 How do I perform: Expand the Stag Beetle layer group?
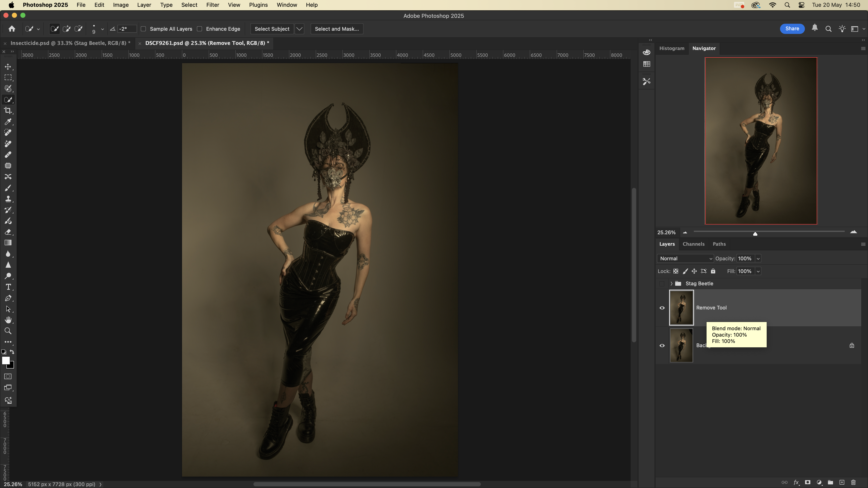pos(671,284)
